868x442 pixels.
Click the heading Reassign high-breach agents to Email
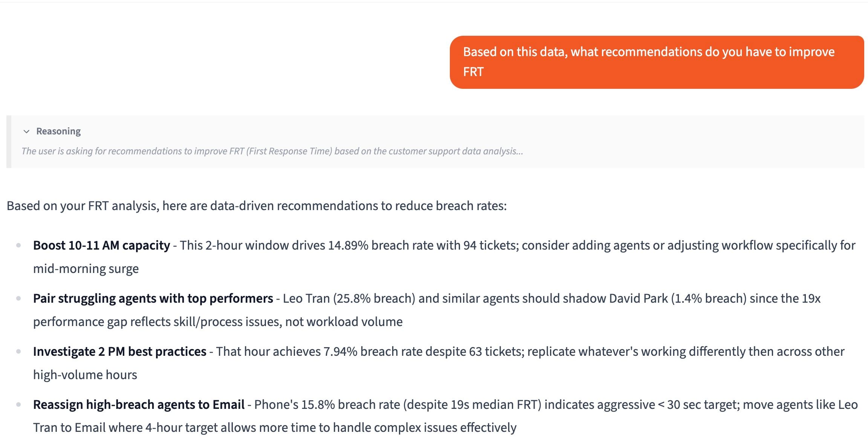[x=138, y=405]
